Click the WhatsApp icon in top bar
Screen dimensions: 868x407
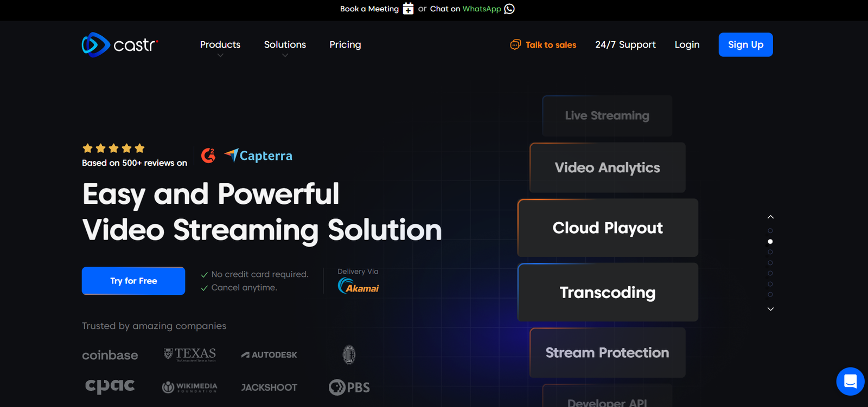pos(509,9)
